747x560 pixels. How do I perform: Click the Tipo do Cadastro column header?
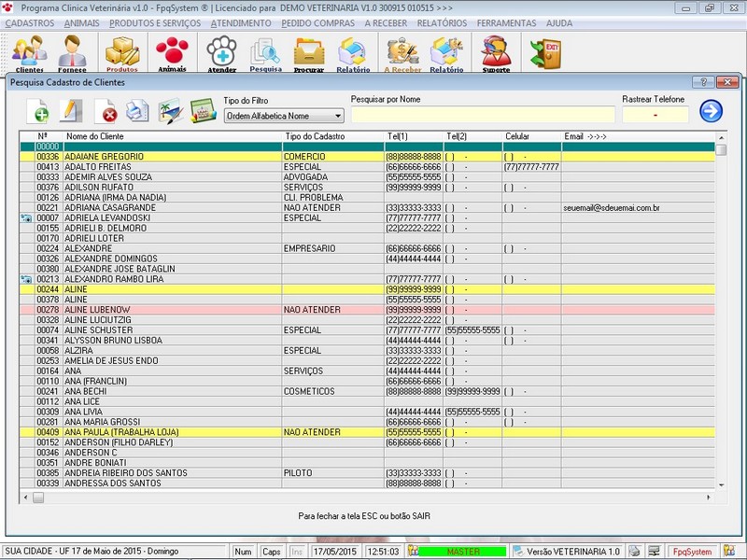pos(333,136)
